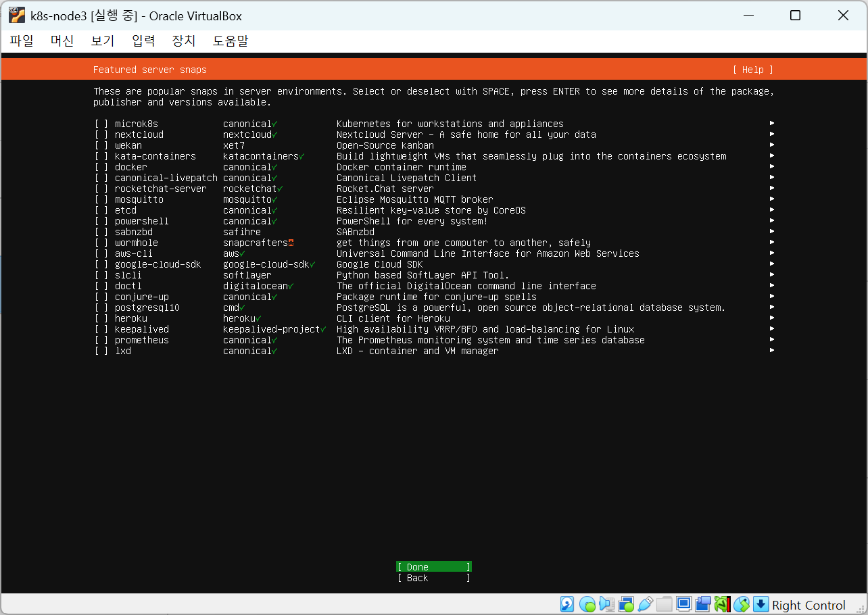Image resolution: width=868 pixels, height=615 pixels.
Task: Open the 입력 menu
Action: tap(143, 41)
